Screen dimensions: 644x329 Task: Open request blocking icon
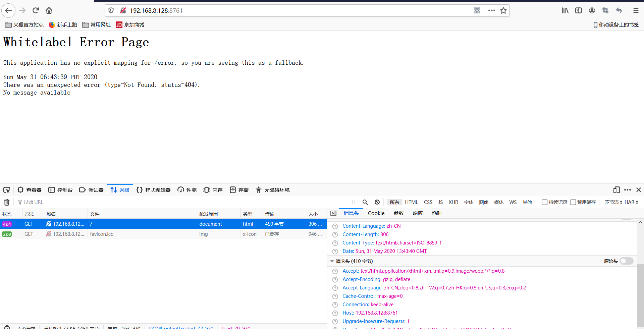click(377, 202)
